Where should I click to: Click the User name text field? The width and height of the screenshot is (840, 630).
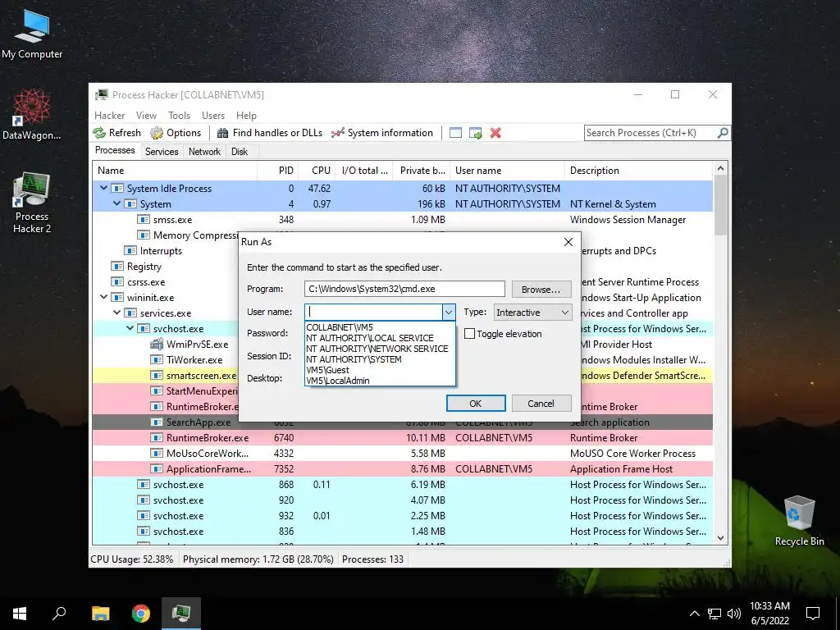(373, 312)
